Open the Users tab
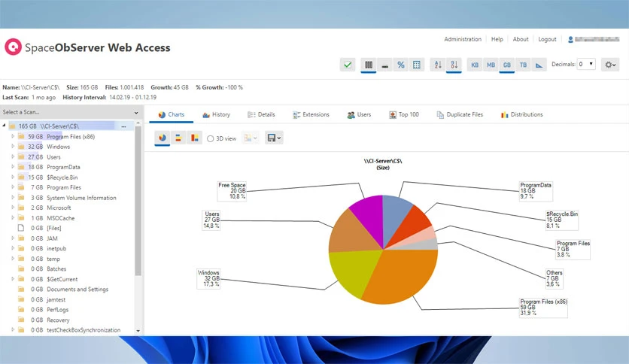Screen dimensions: 629x364 [359, 114]
